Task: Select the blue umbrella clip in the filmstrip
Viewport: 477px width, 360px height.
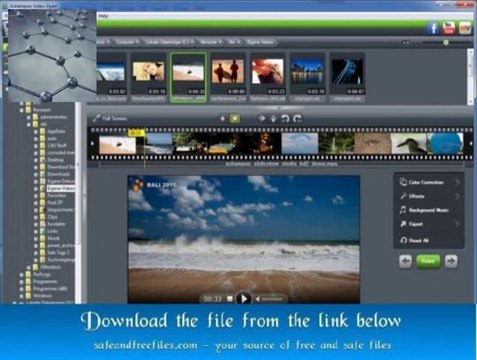Action: [445, 144]
